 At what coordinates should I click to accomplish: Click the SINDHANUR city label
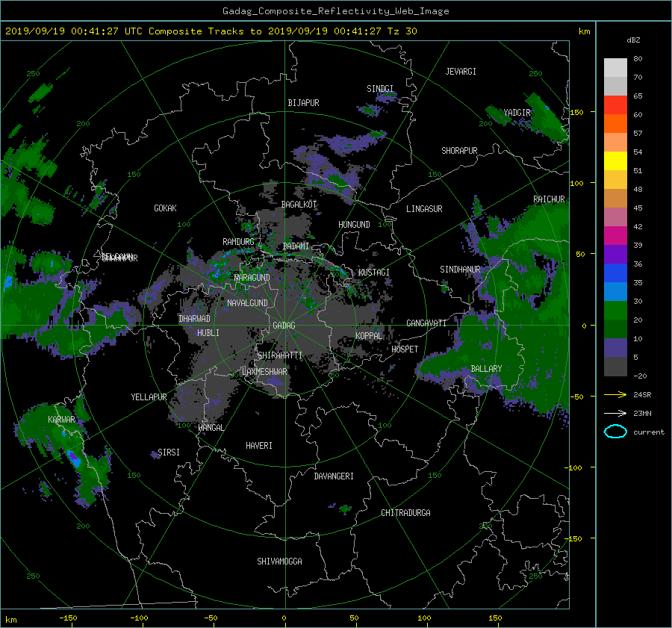coord(460,270)
